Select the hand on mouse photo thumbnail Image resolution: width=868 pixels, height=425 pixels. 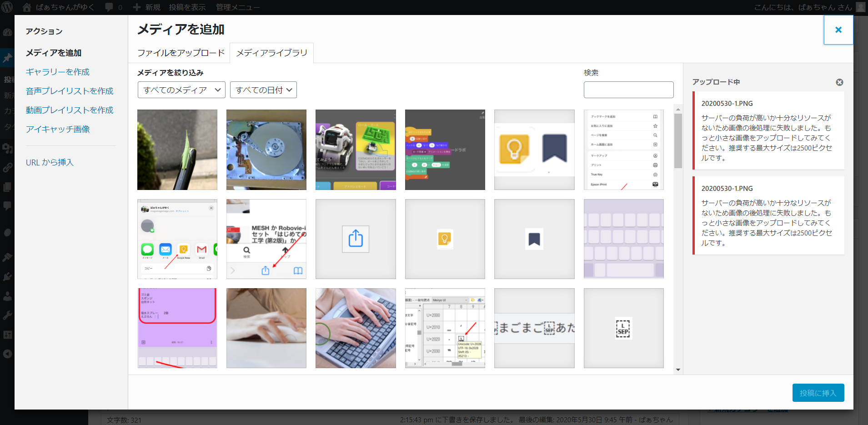click(x=266, y=328)
